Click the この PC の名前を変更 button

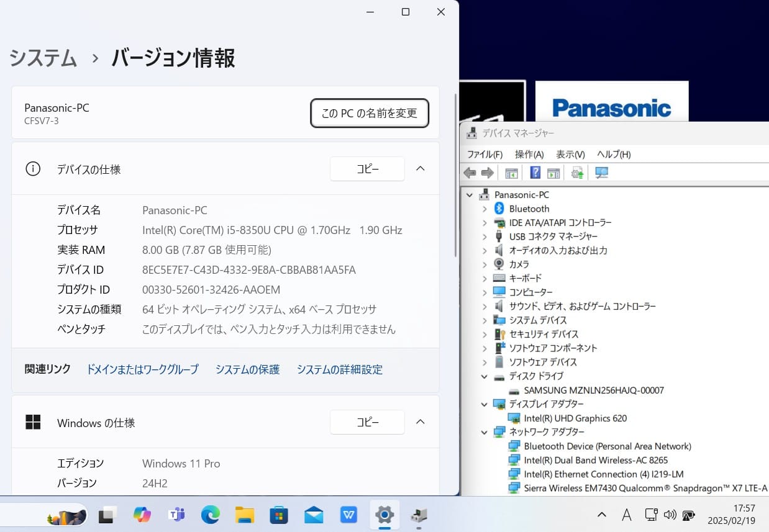(x=369, y=113)
